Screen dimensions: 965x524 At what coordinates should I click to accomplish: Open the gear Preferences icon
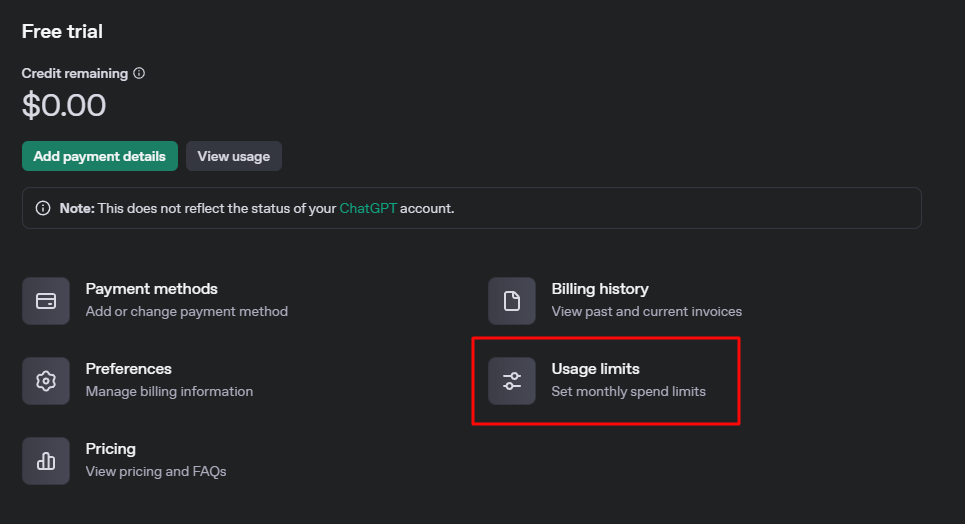(46, 381)
